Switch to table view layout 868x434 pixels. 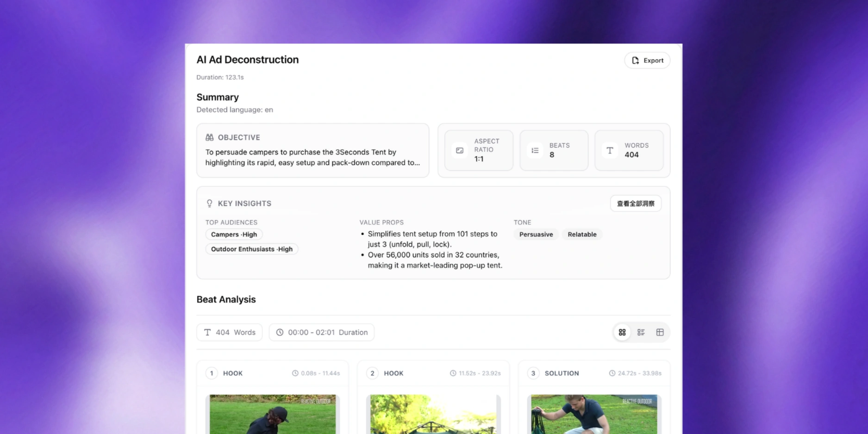660,332
